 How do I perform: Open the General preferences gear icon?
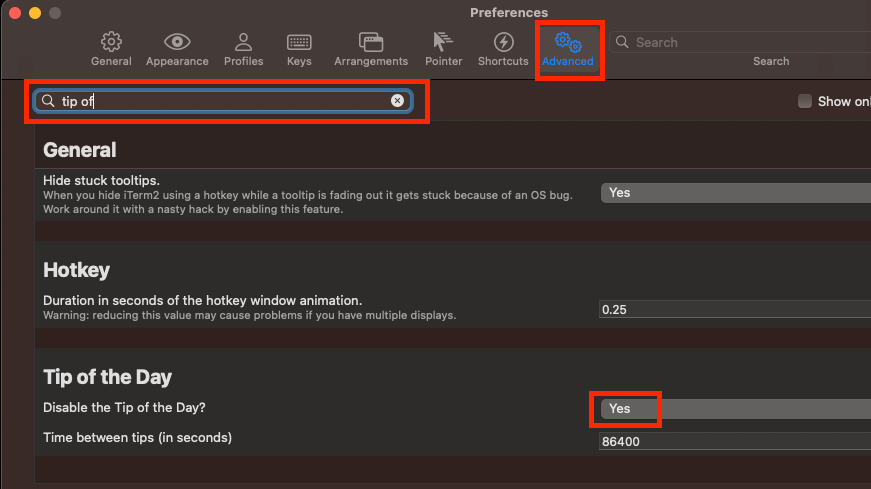[x=111, y=42]
